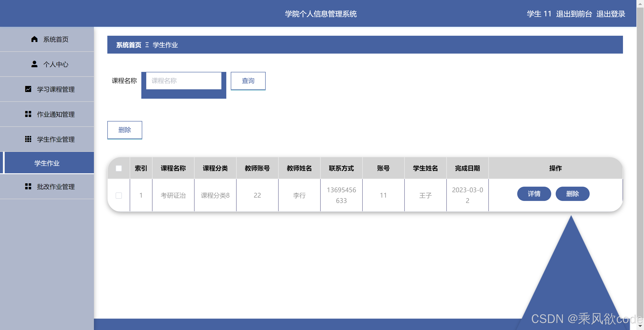
Task: Click the 系统首页 breadcrumb link
Action: (129, 45)
